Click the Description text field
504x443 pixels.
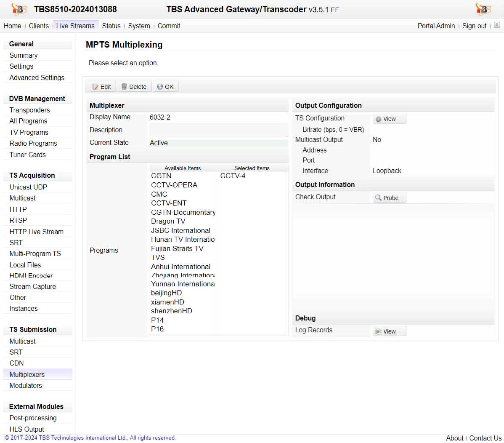pos(218,130)
